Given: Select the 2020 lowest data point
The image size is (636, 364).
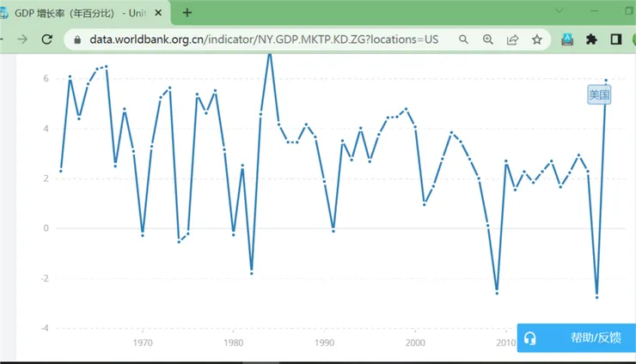Looking at the screenshot, I should (597, 298).
